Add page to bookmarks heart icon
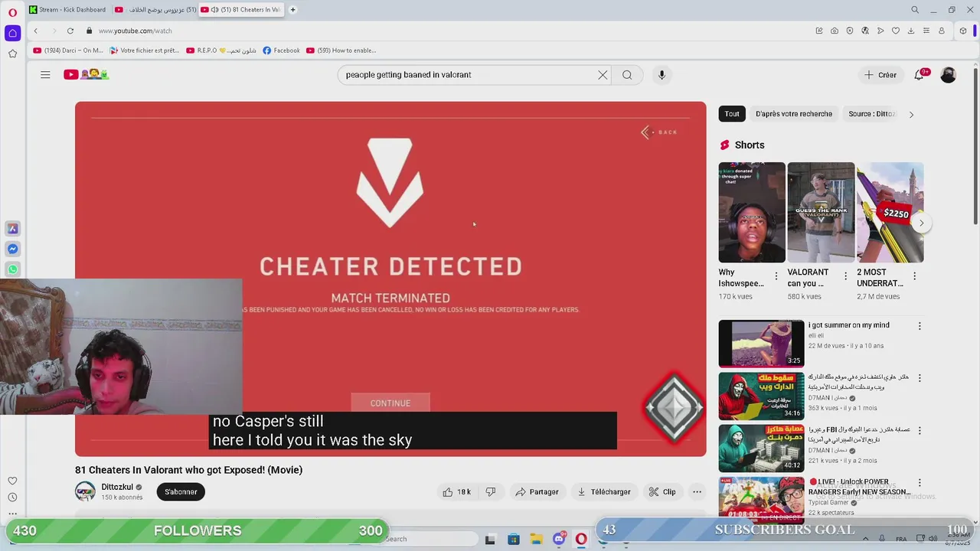 click(x=896, y=31)
